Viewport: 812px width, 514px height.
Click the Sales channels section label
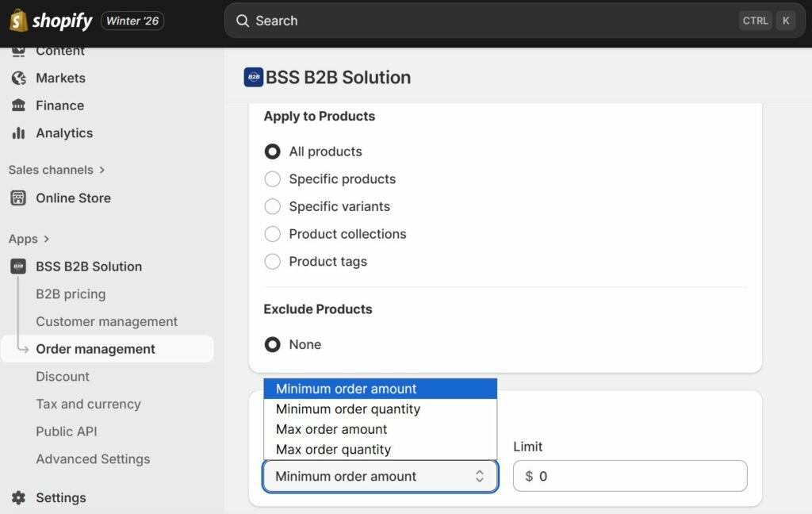point(51,170)
